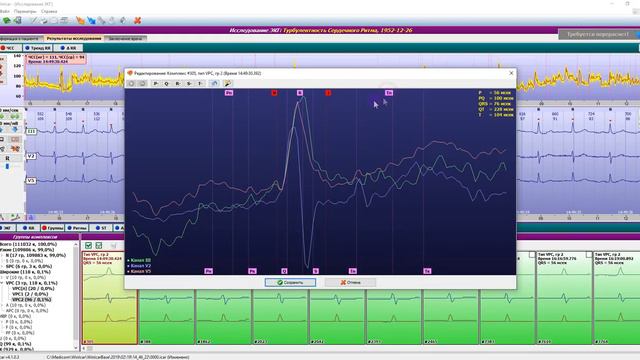Click the top Tн marker on the waveform
The width and height of the screenshot is (640, 360).
click(x=389, y=93)
